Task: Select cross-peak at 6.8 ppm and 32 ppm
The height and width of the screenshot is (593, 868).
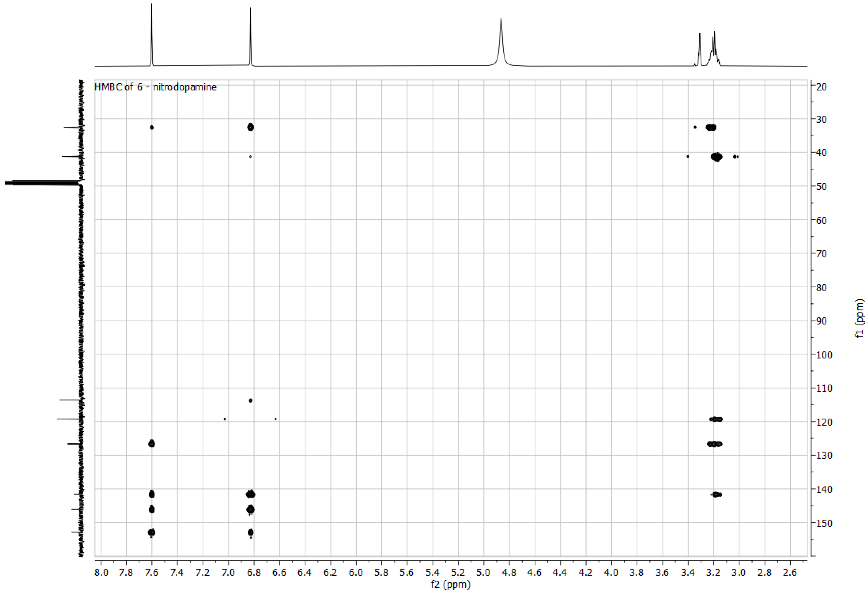Action: pyautogui.click(x=251, y=127)
